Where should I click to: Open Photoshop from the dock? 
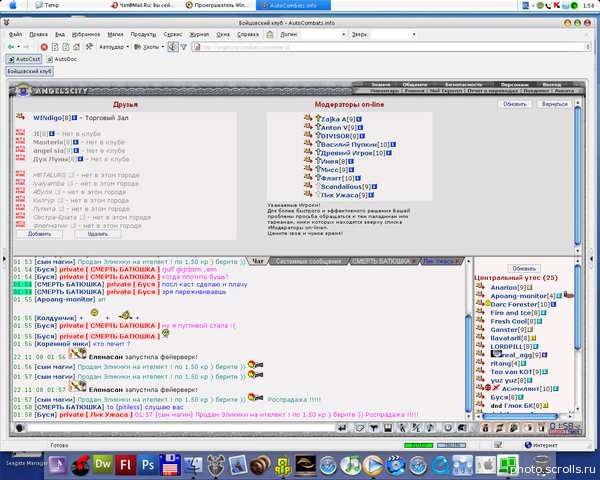point(147,464)
